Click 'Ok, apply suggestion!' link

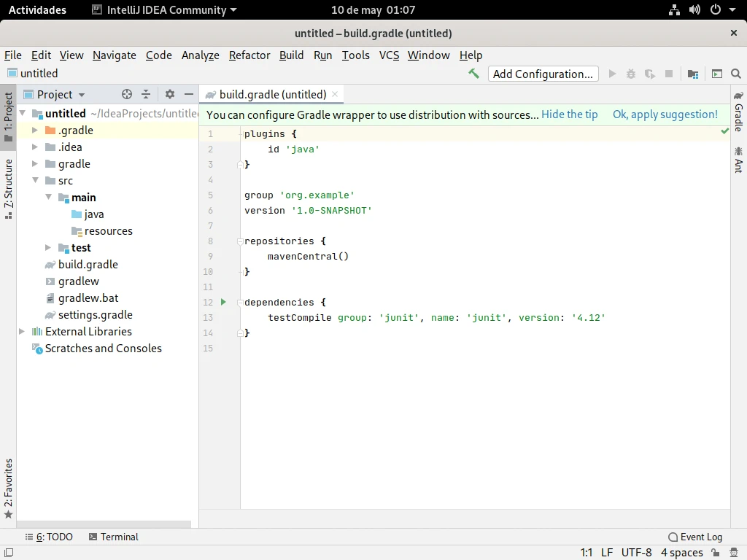(x=665, y=114)
